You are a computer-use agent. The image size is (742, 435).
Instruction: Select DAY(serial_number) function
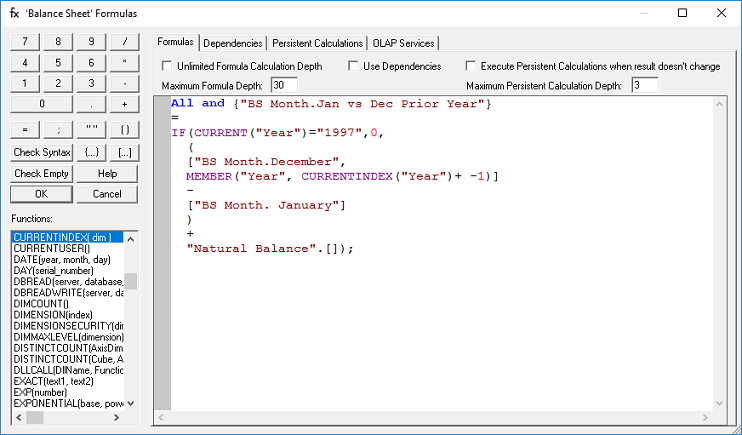click(68, 271)
